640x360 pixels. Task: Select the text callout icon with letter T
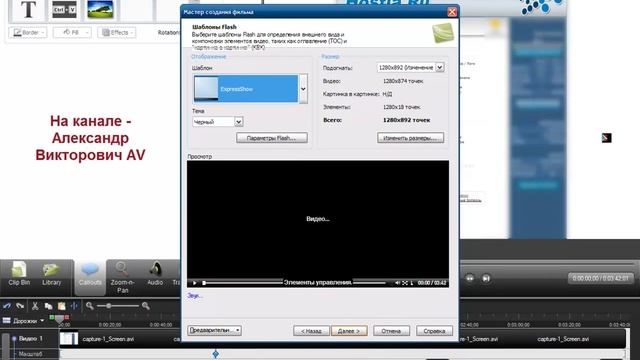28,9
